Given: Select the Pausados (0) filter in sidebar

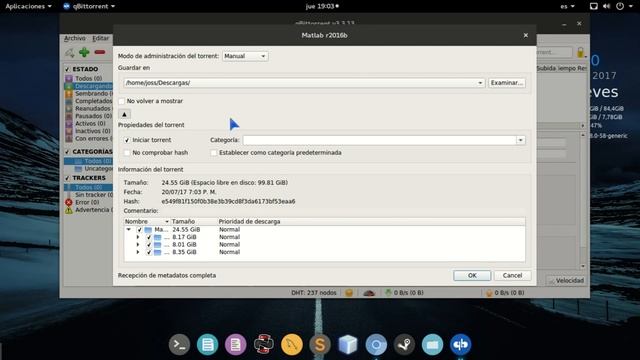Looking at the screenshot, I should pyautogui.click(x=89, y=116).
